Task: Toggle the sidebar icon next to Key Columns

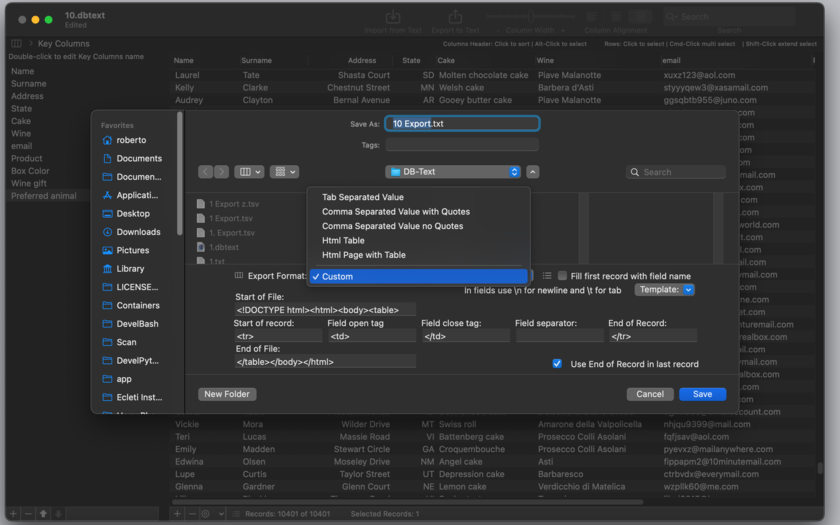Action: click(x=17, y=43)
